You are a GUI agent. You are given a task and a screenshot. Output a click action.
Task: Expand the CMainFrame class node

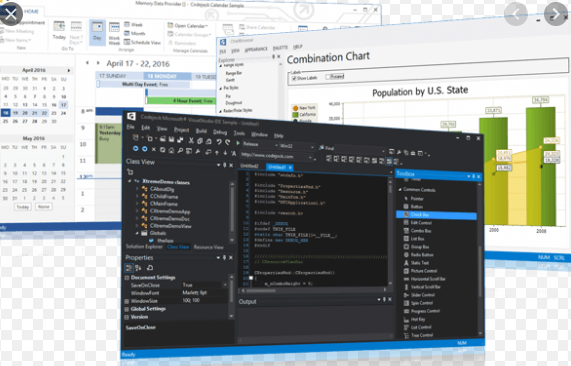137,204
